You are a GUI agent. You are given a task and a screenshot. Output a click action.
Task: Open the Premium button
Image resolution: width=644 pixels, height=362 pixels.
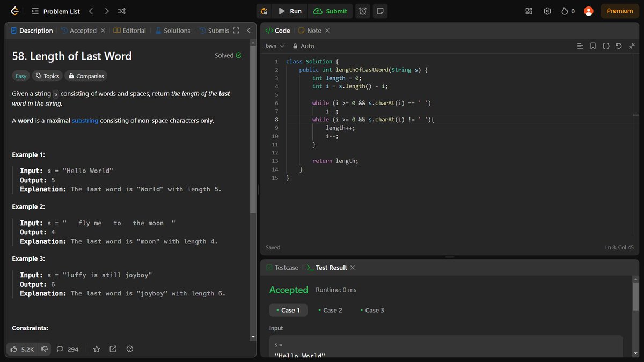tap(620, 11)
